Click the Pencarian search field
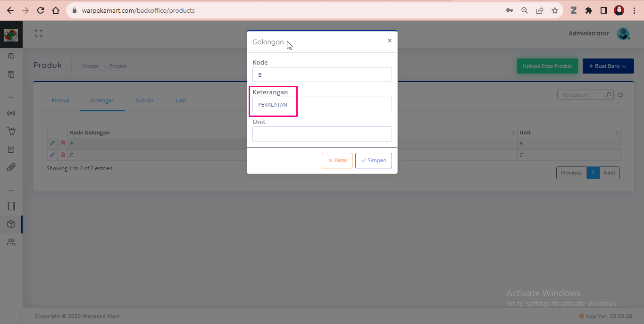 585,95
